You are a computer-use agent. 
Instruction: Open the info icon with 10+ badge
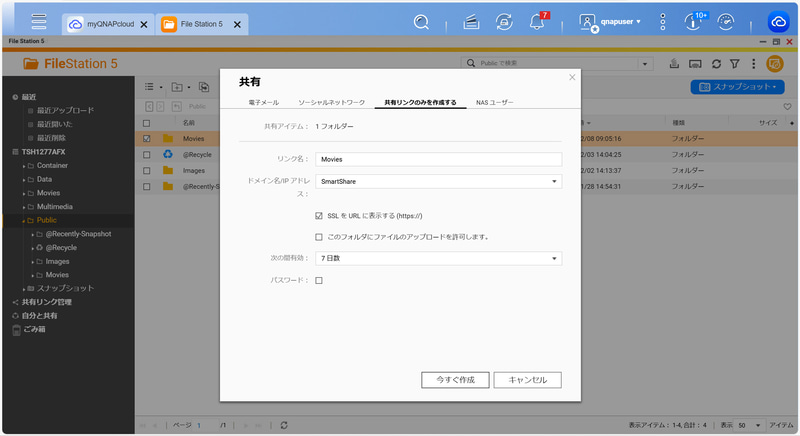[x=693, y=22]
